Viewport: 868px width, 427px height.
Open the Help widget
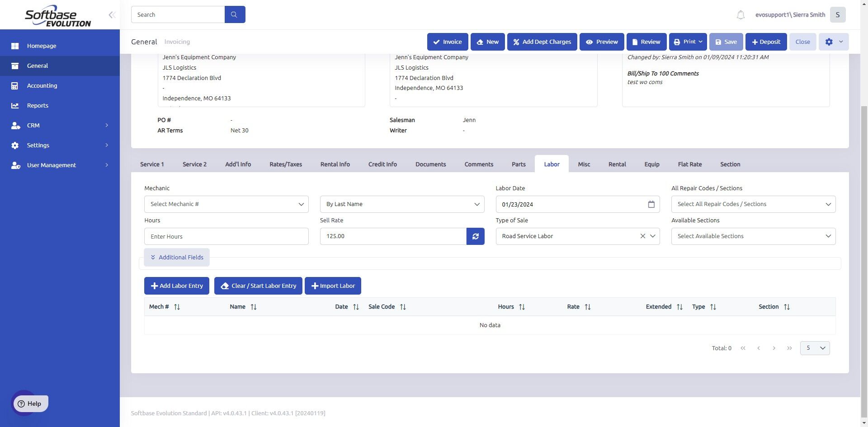coord(30,404)
